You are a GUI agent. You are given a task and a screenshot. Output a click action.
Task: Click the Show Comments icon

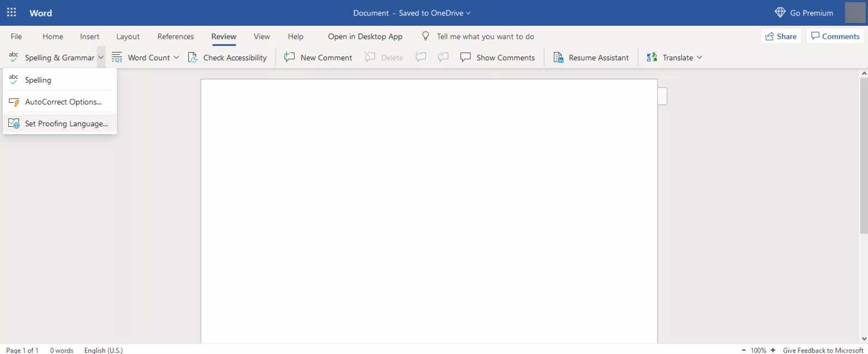coord(465,57)
